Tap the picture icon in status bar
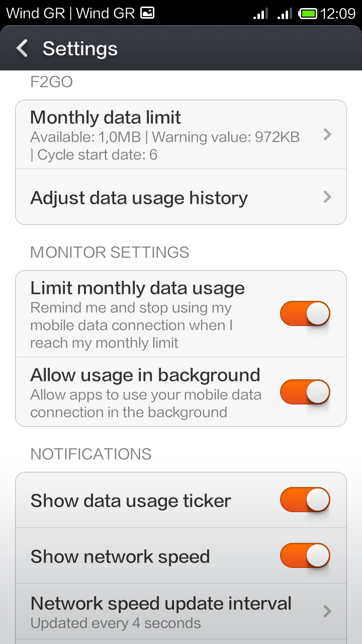The image size is (362, 644). point(147,13)
